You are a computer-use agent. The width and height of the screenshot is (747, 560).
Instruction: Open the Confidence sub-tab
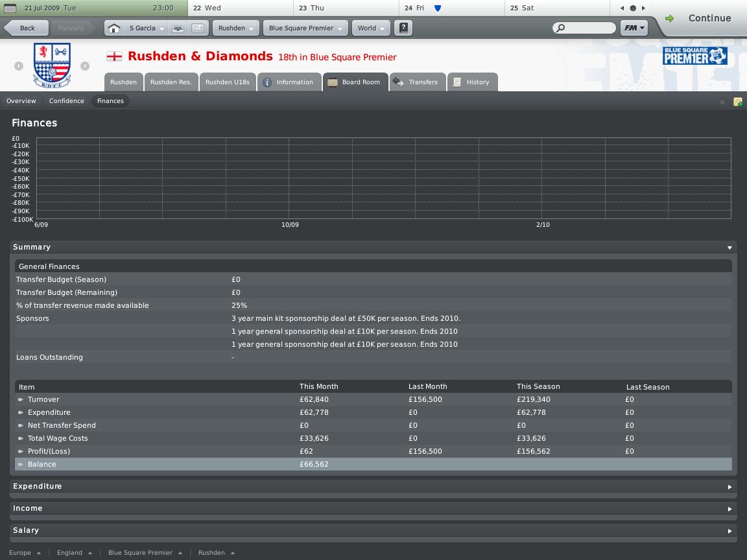coord(66,101)
